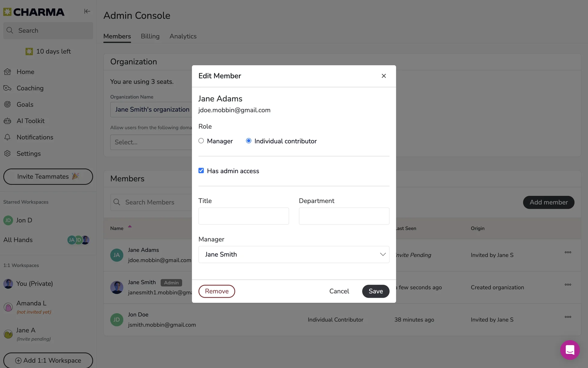Switch to the Analytics tab
Screen dimensions: 588x368
point(183,36)
